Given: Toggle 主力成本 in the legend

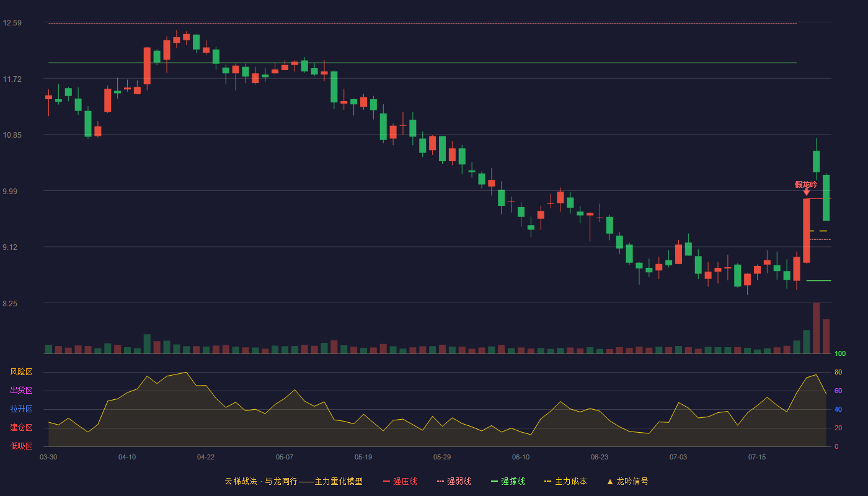Looking at the screenshot, I should pos(565,481).
